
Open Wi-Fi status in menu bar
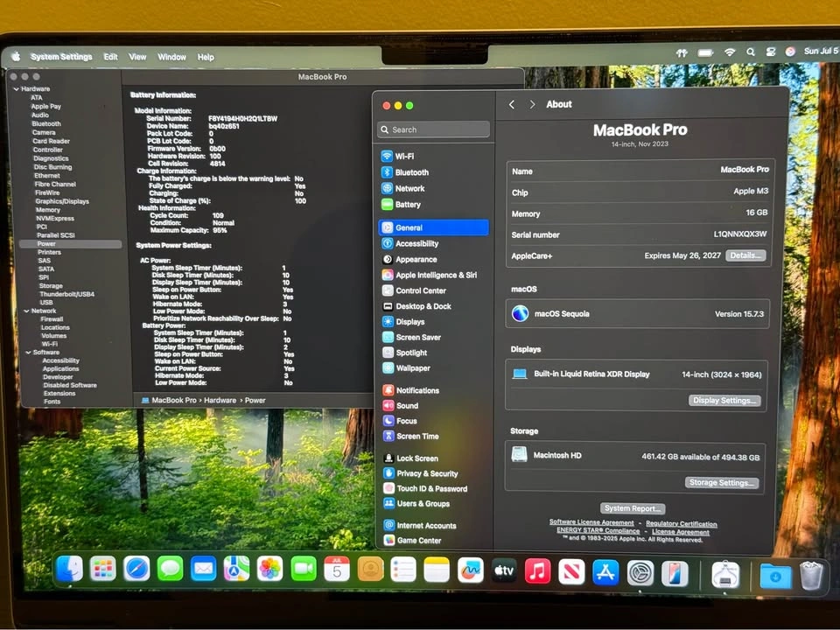pyautogui.click(x=730, y=52)
